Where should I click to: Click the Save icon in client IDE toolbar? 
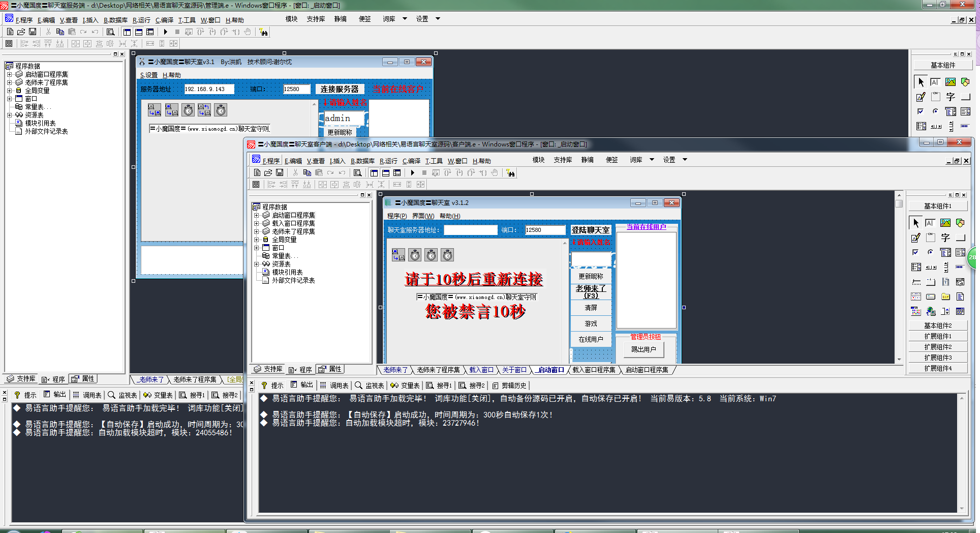[280, 173]
